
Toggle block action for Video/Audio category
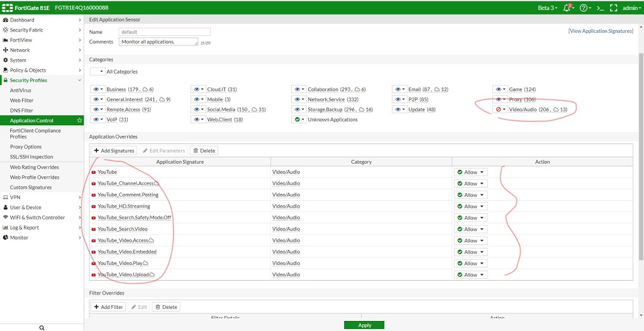click(x=500, y=109)
